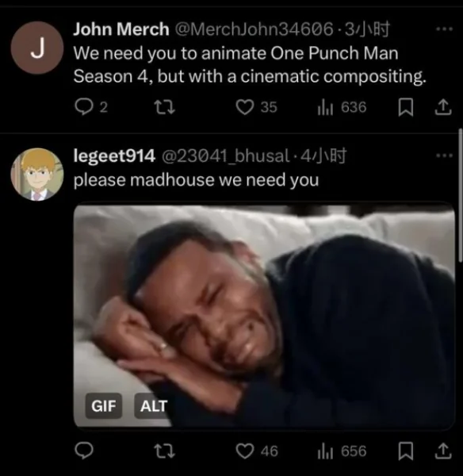View analytics showing 656 views
This screenshot has width=463, height=476.
[x=342, y=451]
